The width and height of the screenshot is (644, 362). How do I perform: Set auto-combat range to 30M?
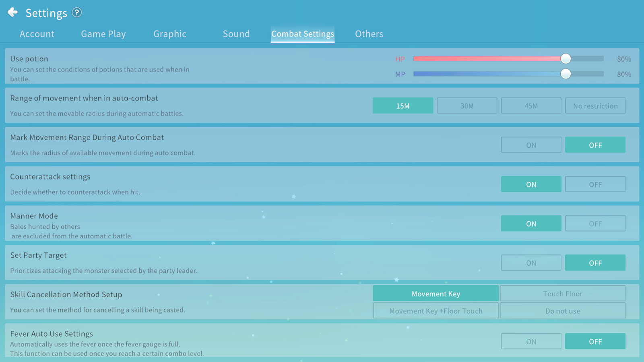(467, 106)
